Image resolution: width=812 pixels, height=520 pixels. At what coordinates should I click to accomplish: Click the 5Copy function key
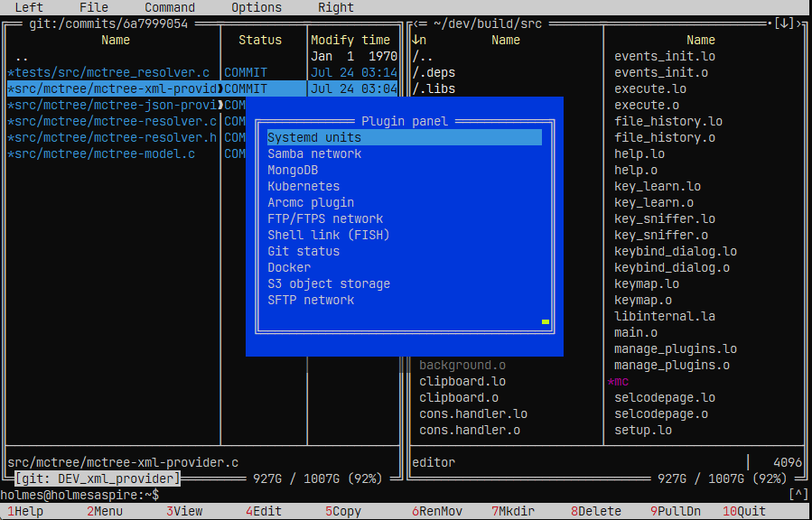coord(343,512)
